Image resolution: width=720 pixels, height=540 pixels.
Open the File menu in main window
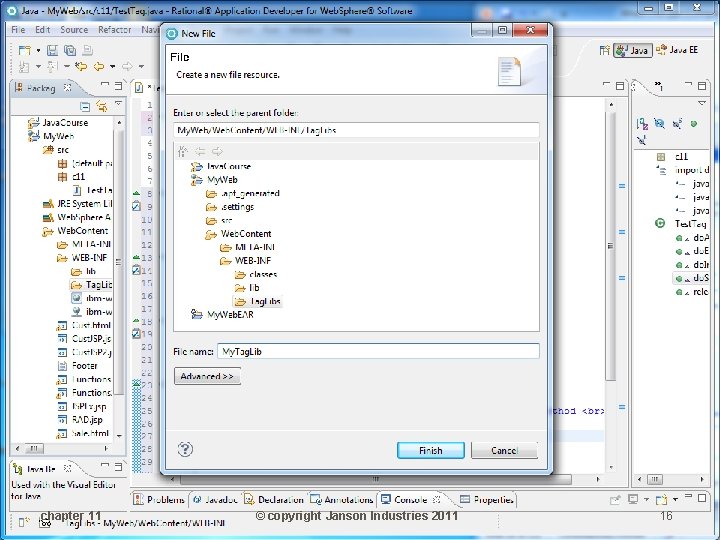pos(18,29)
